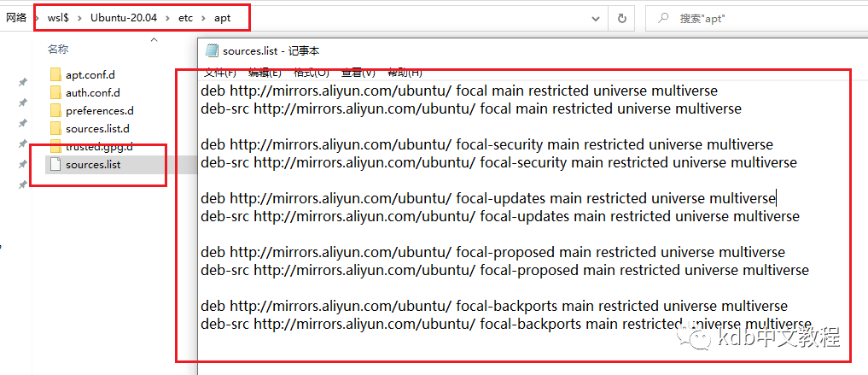Sort files by the 名称 column header

(x=57, y=50)
